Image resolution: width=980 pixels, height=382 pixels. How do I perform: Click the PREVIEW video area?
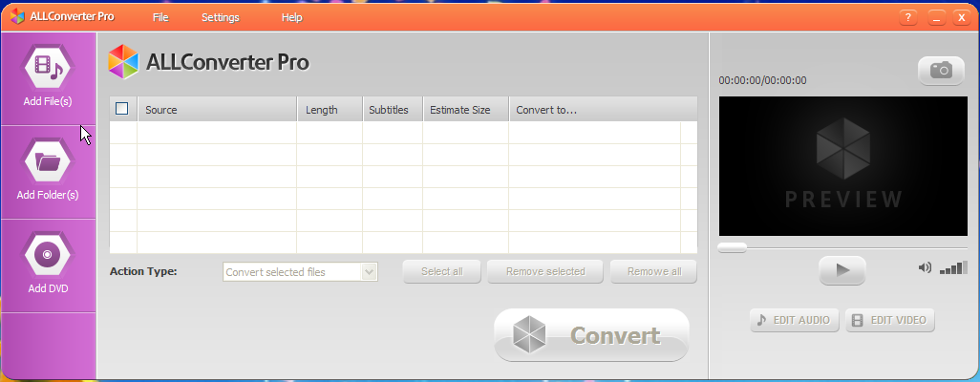click(x=843, y=166)
